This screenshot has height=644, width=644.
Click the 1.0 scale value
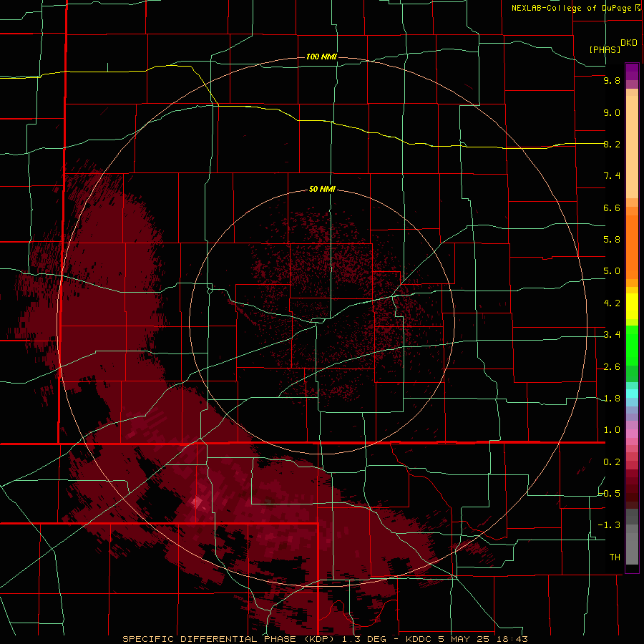(612, 430)
